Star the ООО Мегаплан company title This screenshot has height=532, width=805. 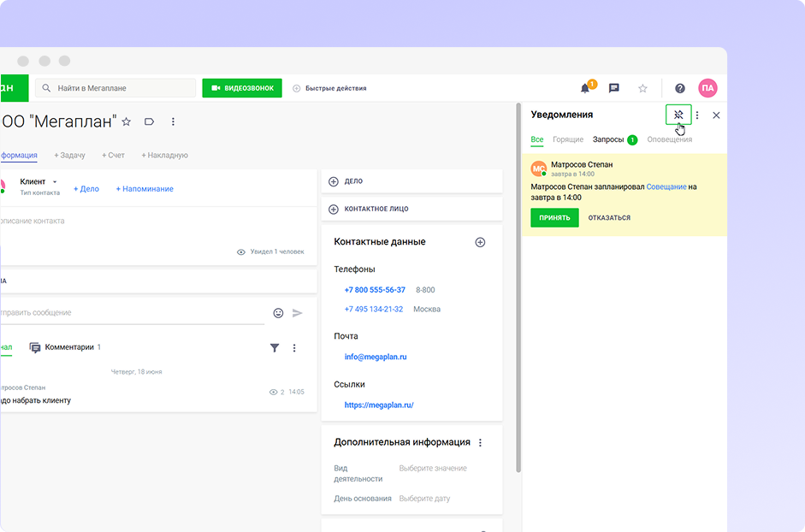click(x=127, y=121)
